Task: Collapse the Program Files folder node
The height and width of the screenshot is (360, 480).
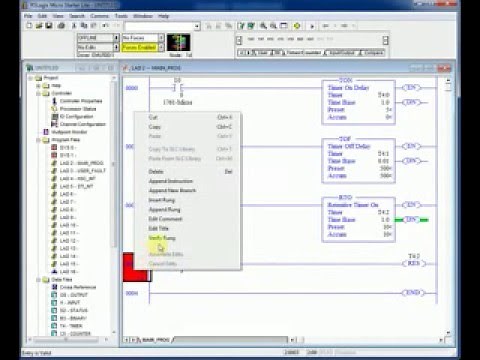Action: point(38,140)
